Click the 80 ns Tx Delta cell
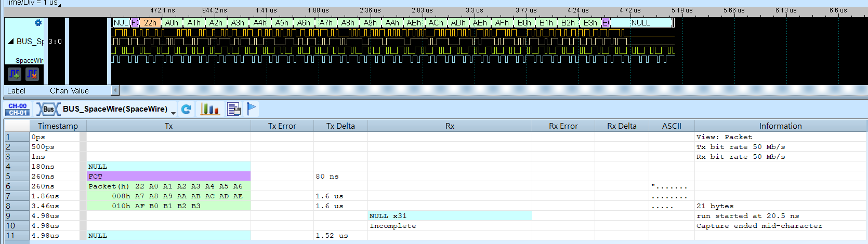The width and height of the screenshot is (868, 244). pyautogui.click(x=340, y=177)
